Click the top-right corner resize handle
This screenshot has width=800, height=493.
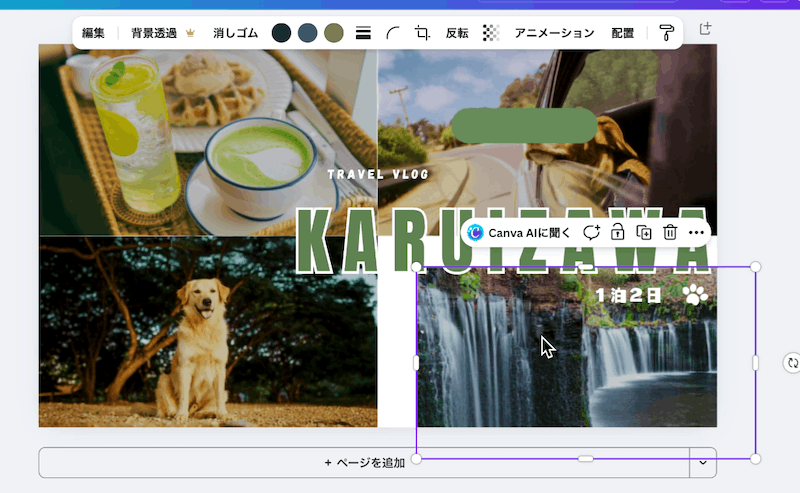click(756, 267)
